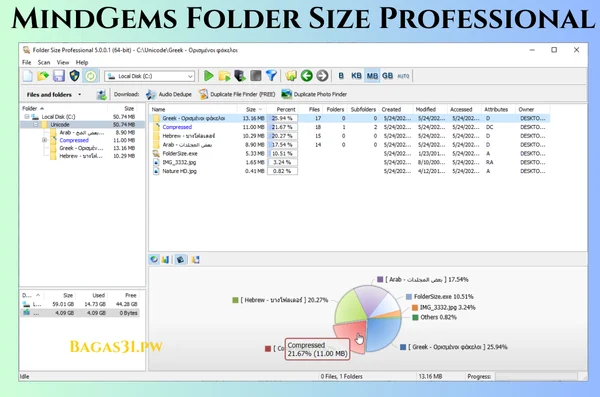Select the Greek folder in the tree

pos(81,148)
